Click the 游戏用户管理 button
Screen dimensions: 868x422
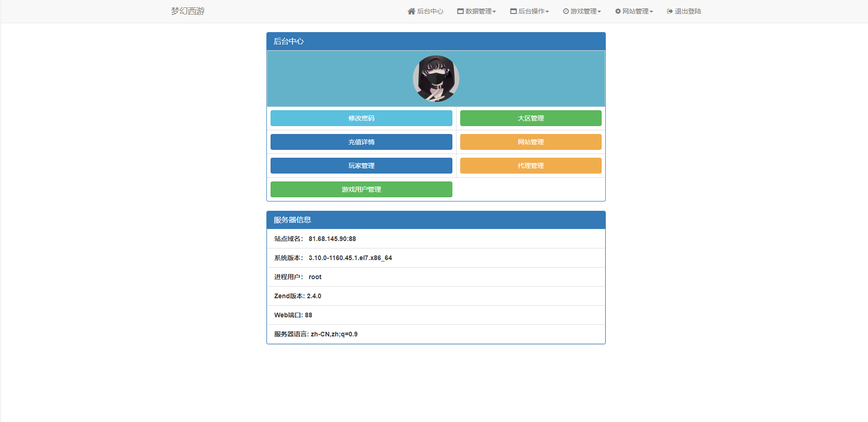pyautogui.click(x=361, y=189)
